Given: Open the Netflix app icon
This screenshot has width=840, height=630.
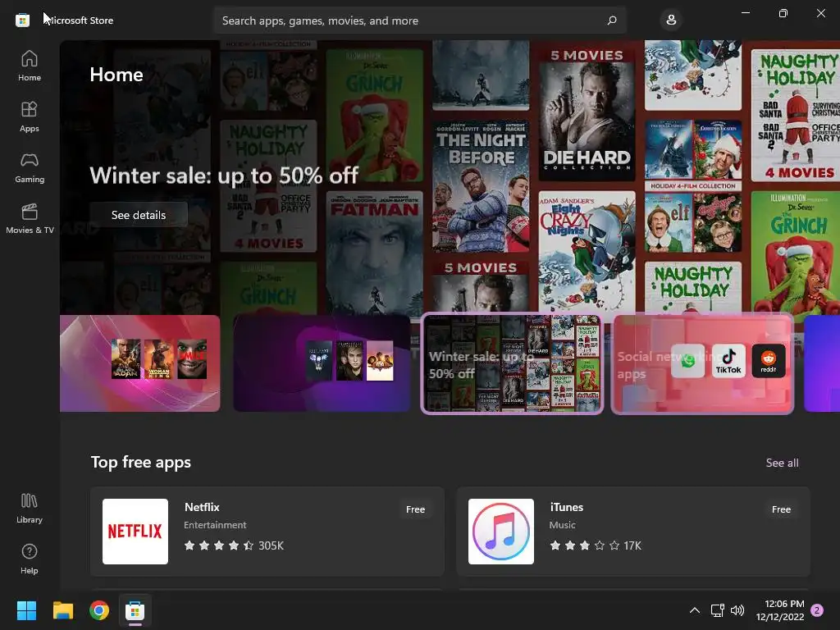Looking at the screenshot, I should (135, 532).
